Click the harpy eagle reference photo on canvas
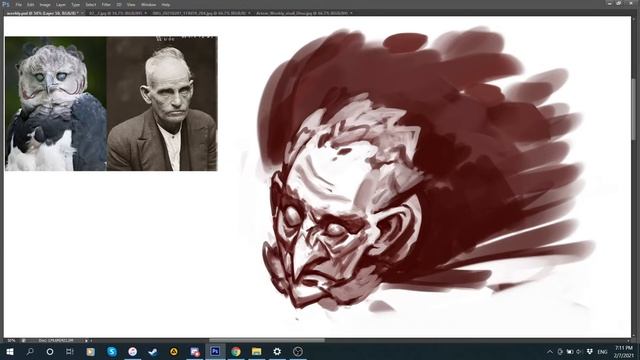The height and width of the screenshot is (360, 640). coord(56,104)
